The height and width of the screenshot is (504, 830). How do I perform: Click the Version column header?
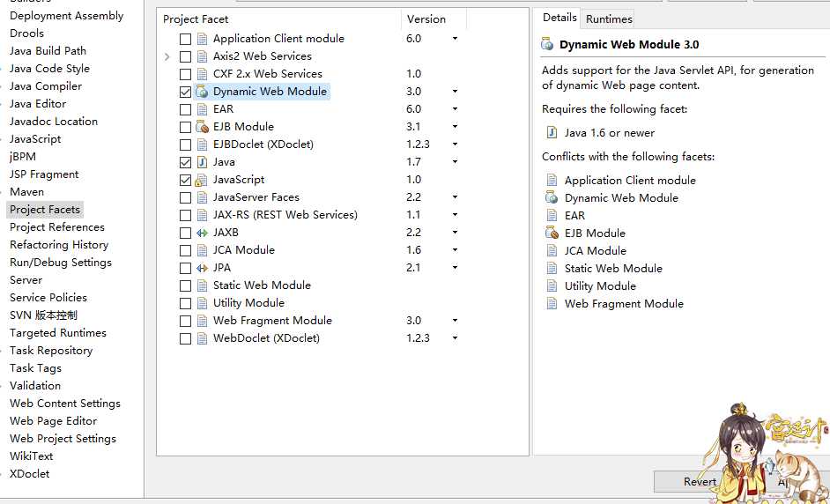pos(426,19)
